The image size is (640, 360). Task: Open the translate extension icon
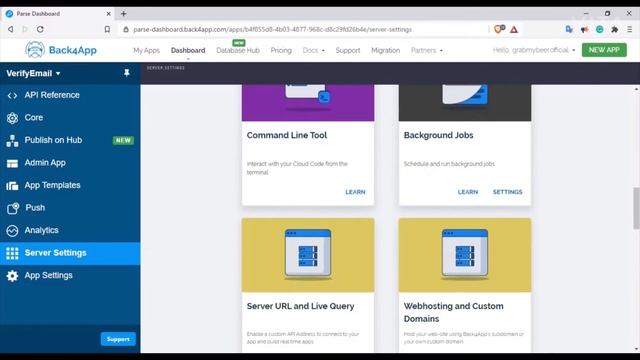pos(569,29)
